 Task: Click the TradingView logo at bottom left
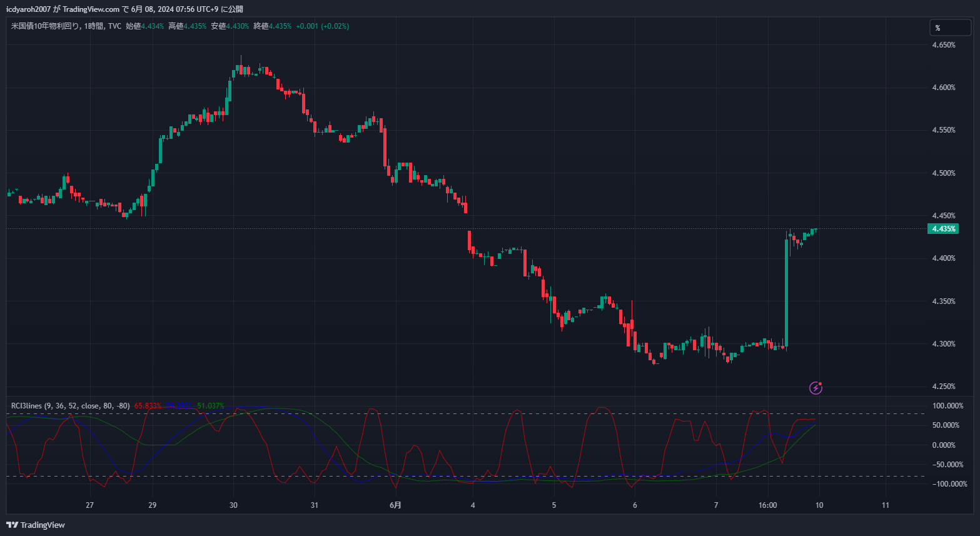pyautogui.click(x=36, y=525)
